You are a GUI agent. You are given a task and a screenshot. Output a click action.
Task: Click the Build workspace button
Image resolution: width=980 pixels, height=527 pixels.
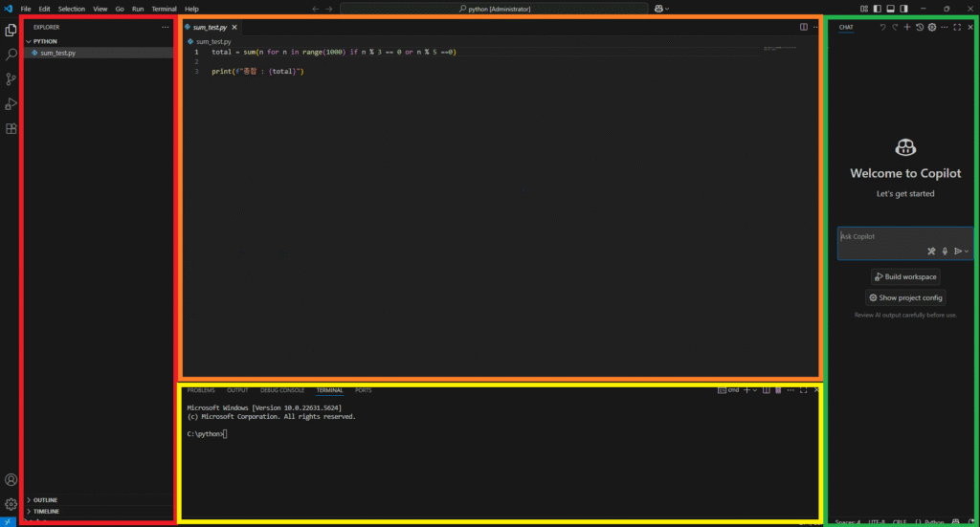point(905,276)
